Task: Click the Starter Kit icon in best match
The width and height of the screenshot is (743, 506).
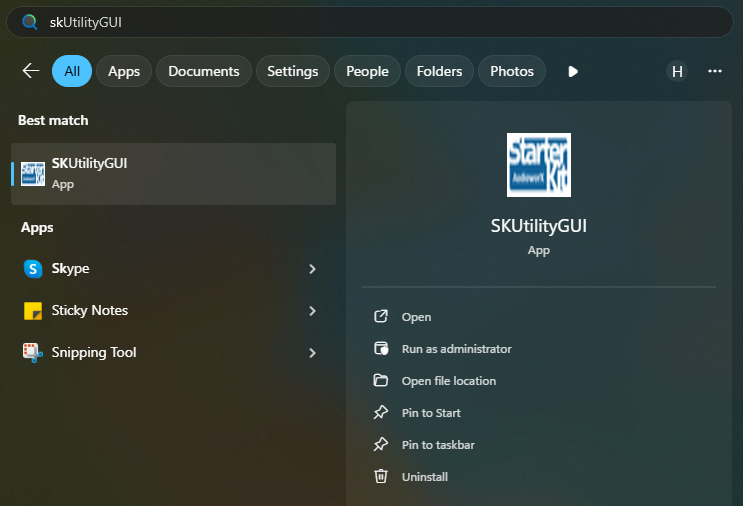Action: coord(33,174)
